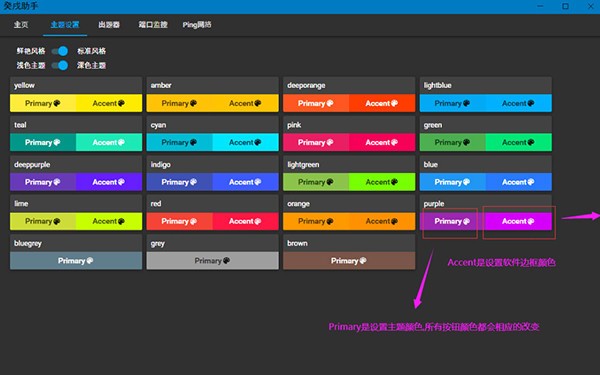600x375 pixels.
Task: Set deeporange Primary as theme color
Action: tap(316, 103)
